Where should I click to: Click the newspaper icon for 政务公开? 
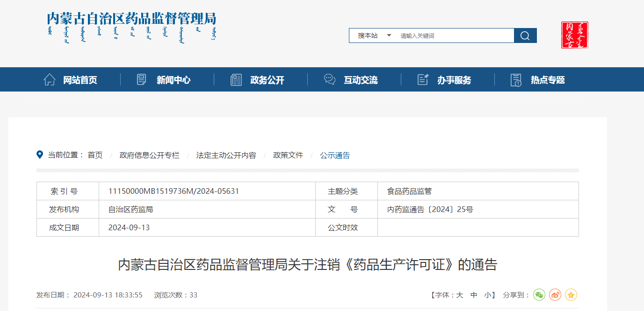pos(236,80)
